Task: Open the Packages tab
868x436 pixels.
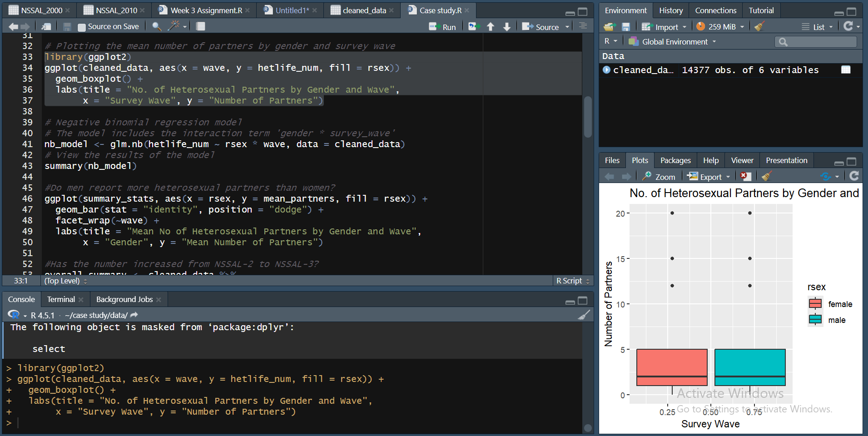Action: [675, 160]
